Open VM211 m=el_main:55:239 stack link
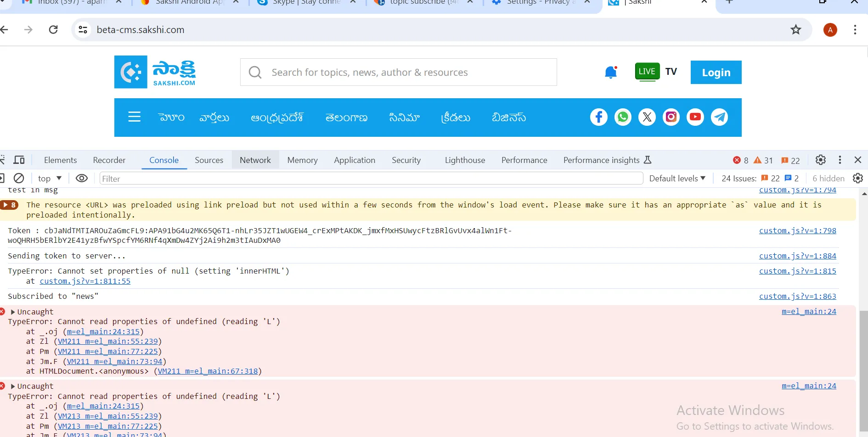The image size is (868, 437). 108,341
